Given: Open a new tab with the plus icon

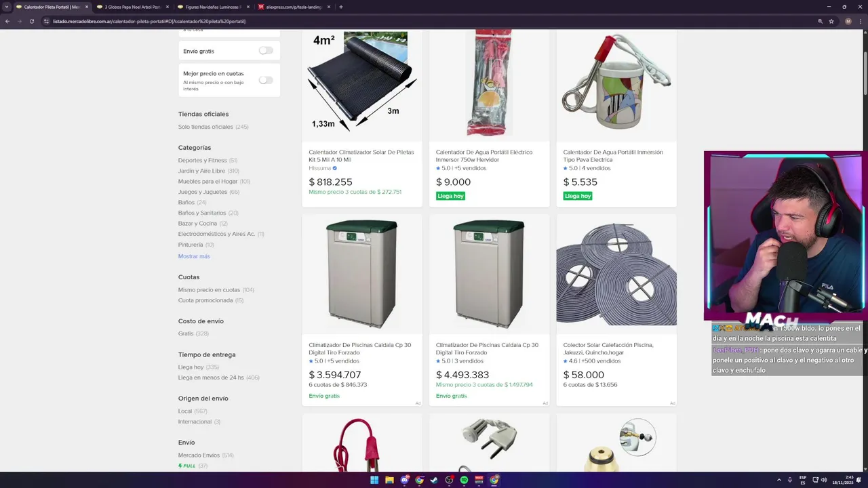Looking at the screenshot, I should 340,7.
